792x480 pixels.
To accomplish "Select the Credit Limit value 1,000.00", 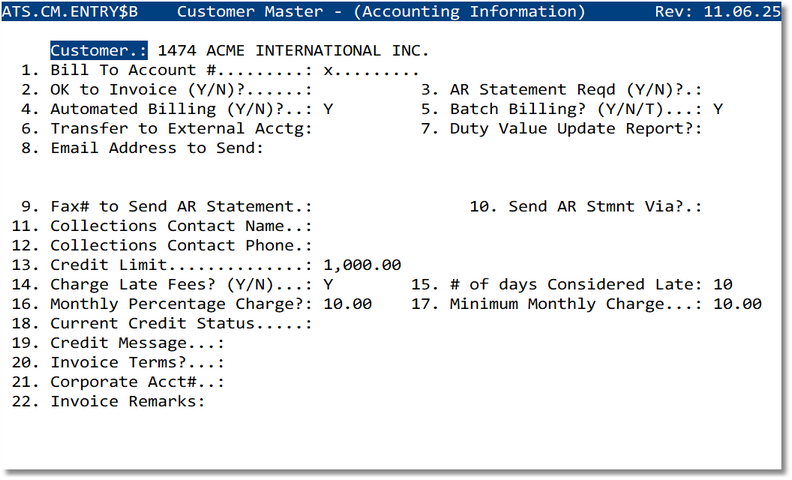I will [362, 265].
